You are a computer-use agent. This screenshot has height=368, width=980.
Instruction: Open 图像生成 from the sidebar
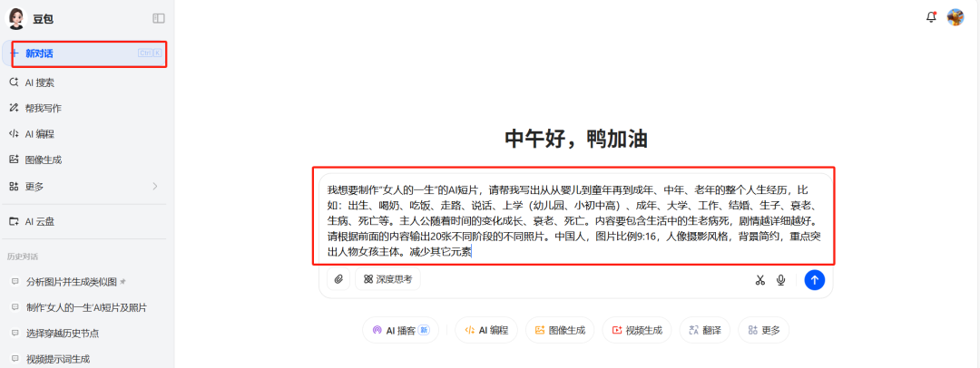tap(43, 160)
